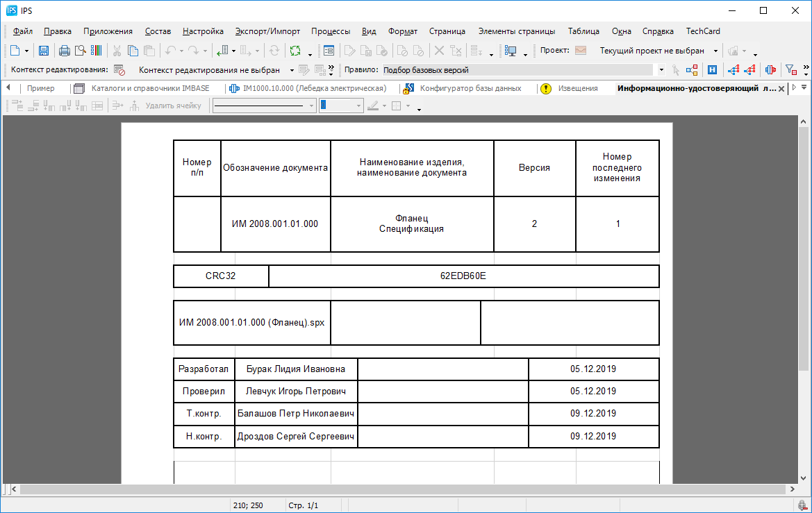Click the barcode icon in toolbar
This screenshot has width=812, height=513.
point(96,51)
